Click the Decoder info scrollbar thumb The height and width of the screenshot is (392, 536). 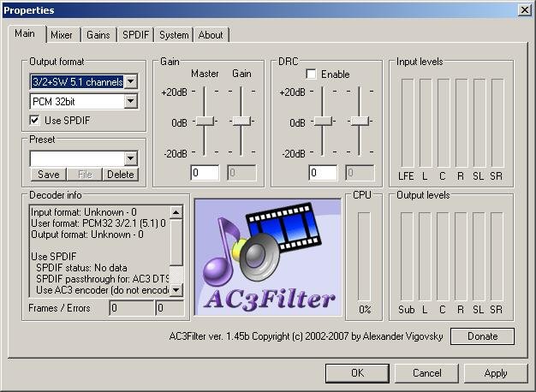click(176, 243)
